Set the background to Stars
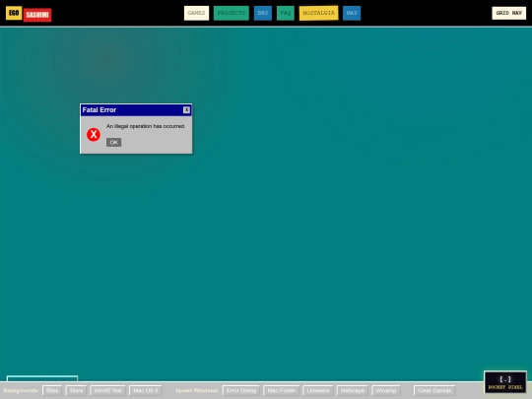 click(76, 390)
